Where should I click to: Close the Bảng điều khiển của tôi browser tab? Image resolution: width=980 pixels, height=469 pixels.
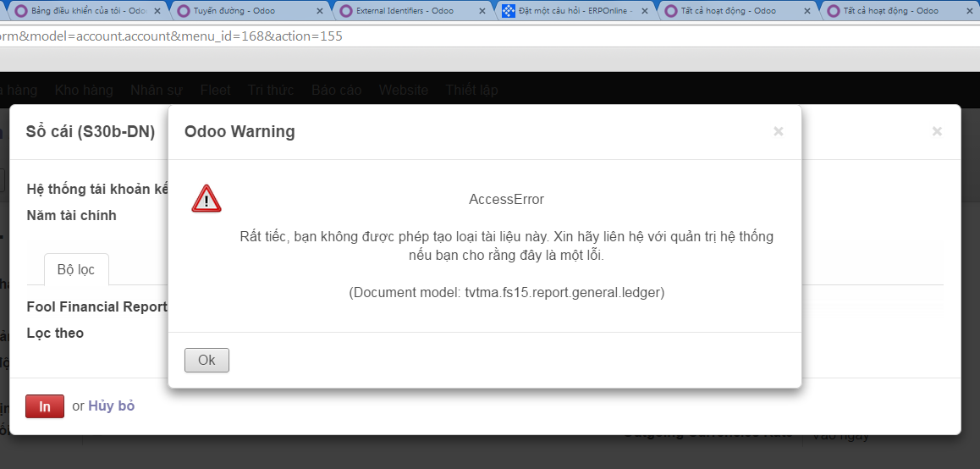pyautogui.click(x=157, y=11)
